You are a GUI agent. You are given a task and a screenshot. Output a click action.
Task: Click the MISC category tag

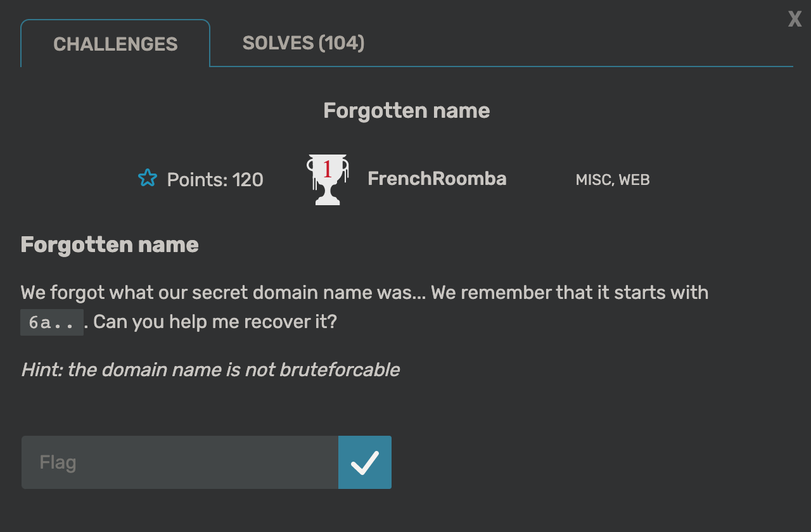click(x=594, y=180)
